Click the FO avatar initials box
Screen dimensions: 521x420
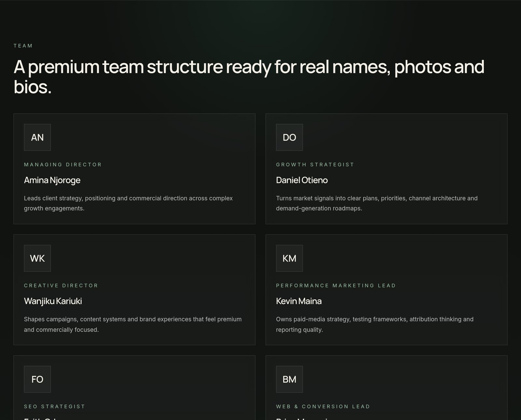(37, 379)
